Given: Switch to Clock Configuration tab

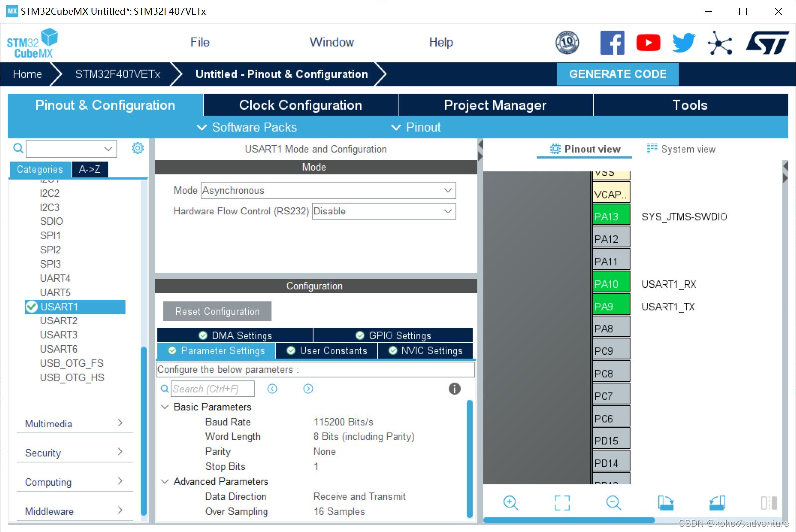Looking at the screenshot, I should point(300,105).
